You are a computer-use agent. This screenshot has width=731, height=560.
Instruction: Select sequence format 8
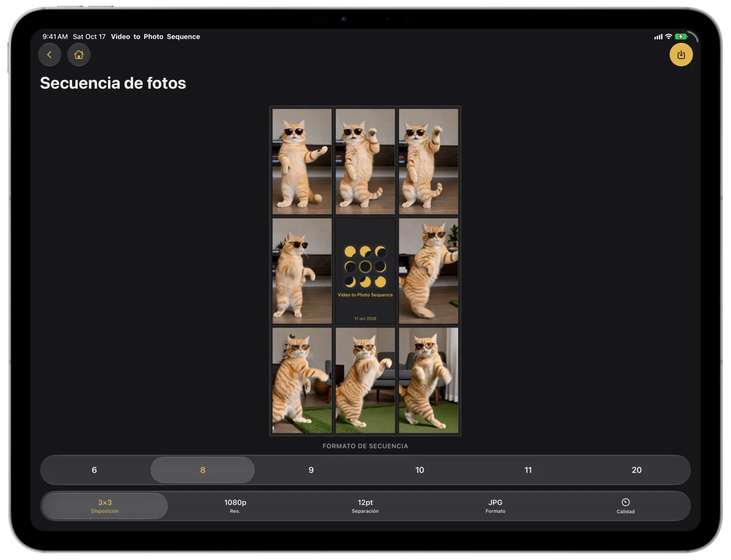(203, 470)
